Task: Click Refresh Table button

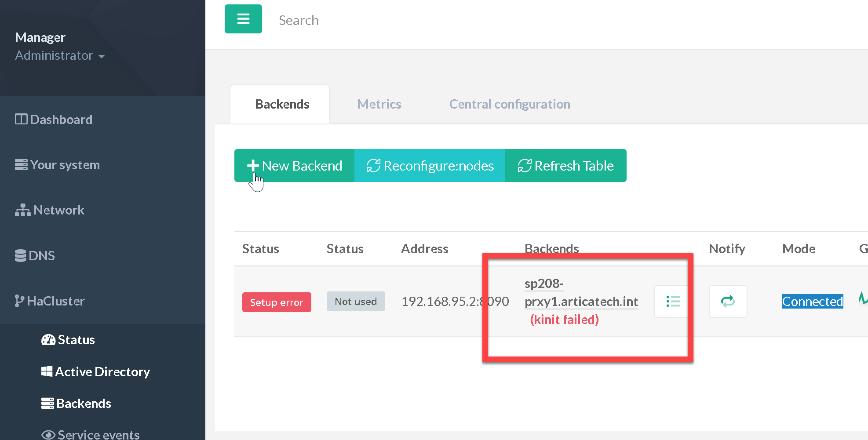Action: pyautogui.click(x=565, y=166)
